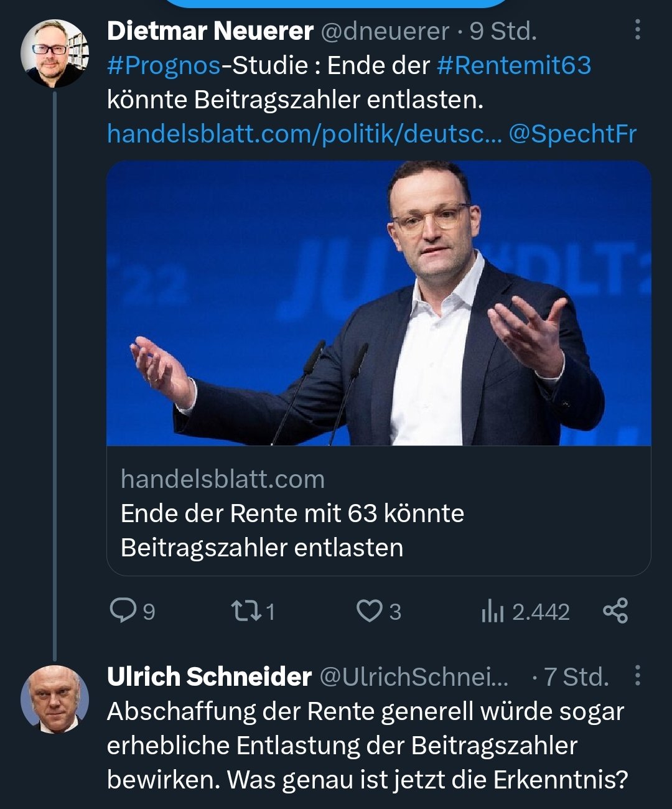Tap the @dneuerer handle
Viewport: 672px width, 809px height.
click(385, 31)
